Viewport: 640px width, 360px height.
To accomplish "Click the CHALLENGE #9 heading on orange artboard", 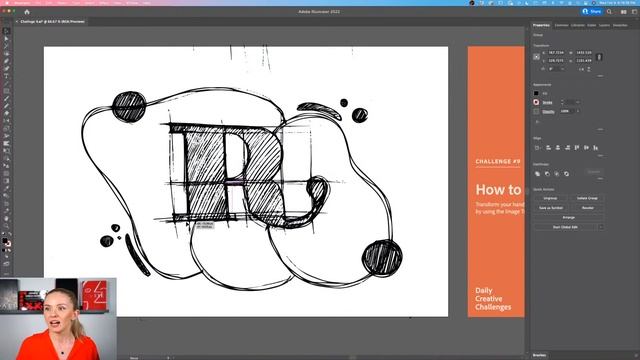I will (x=498, y=162).
